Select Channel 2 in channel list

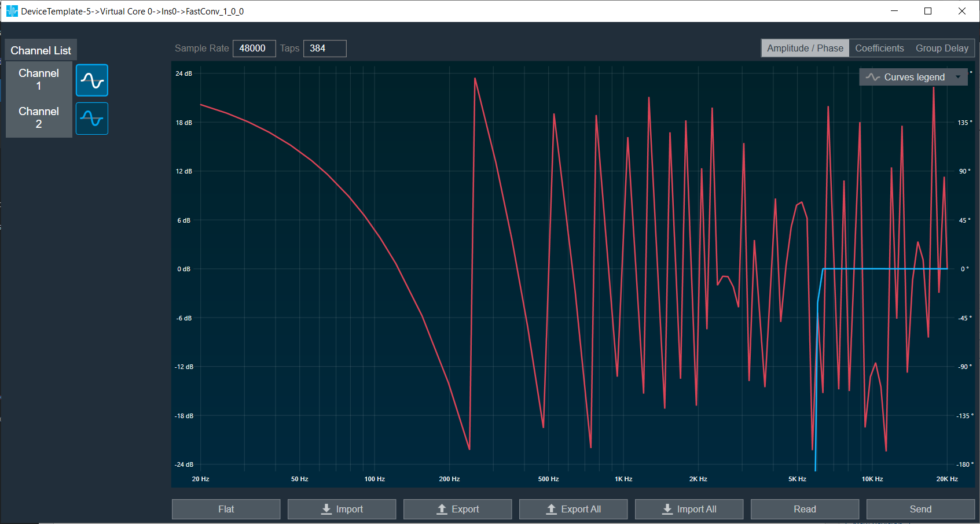click(x=39, y=118)
